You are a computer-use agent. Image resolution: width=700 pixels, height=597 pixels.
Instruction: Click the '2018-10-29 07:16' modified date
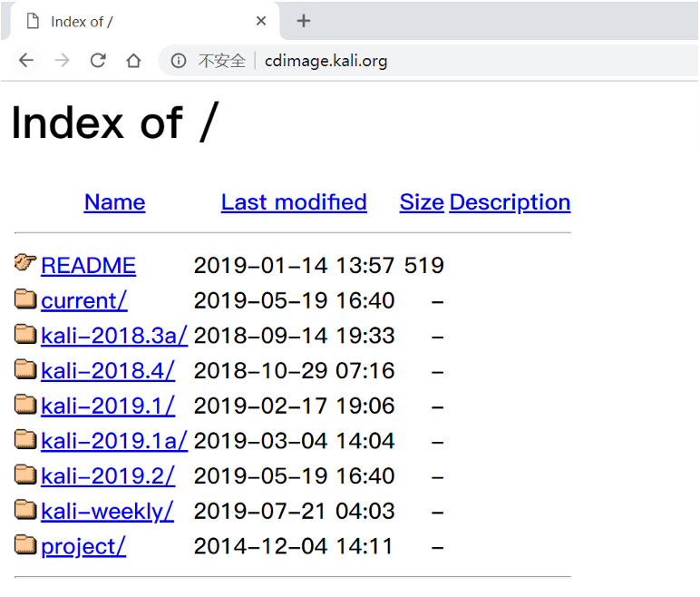tap(294, 371)
